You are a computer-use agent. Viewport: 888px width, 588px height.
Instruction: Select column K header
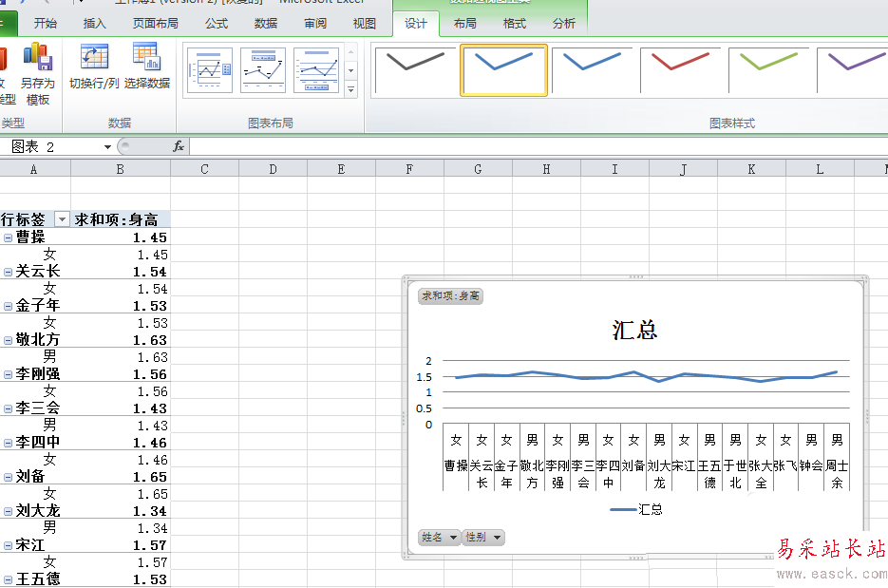pos(751,169)
